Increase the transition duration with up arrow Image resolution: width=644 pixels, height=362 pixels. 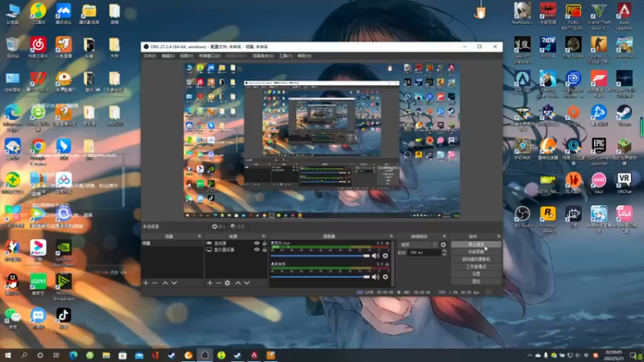click(x=444, y=251)
